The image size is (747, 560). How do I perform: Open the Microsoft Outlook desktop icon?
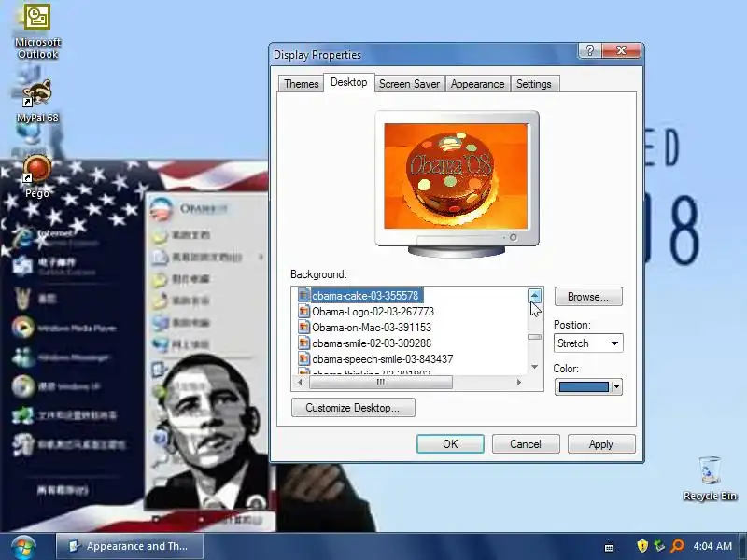pos(37,32)
